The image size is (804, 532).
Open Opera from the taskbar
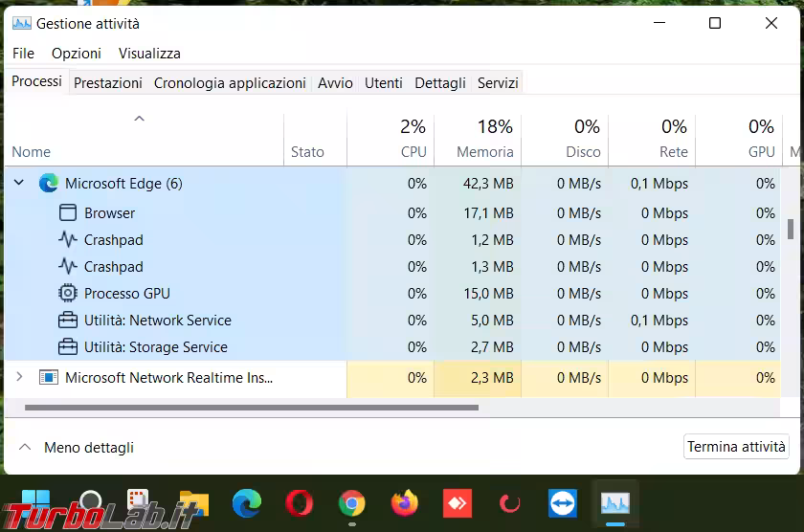click(299, 502)
